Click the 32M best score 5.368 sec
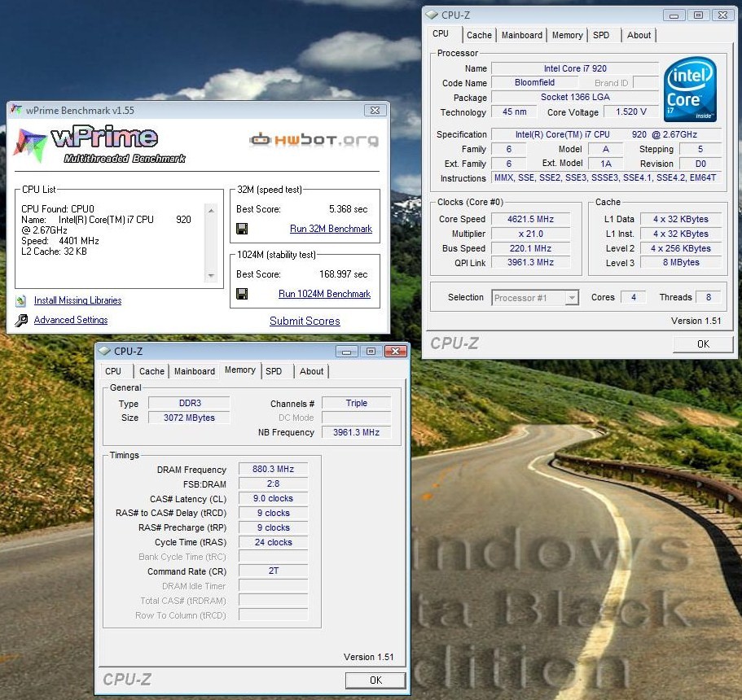The image size is (742, 700). [348, 209]
